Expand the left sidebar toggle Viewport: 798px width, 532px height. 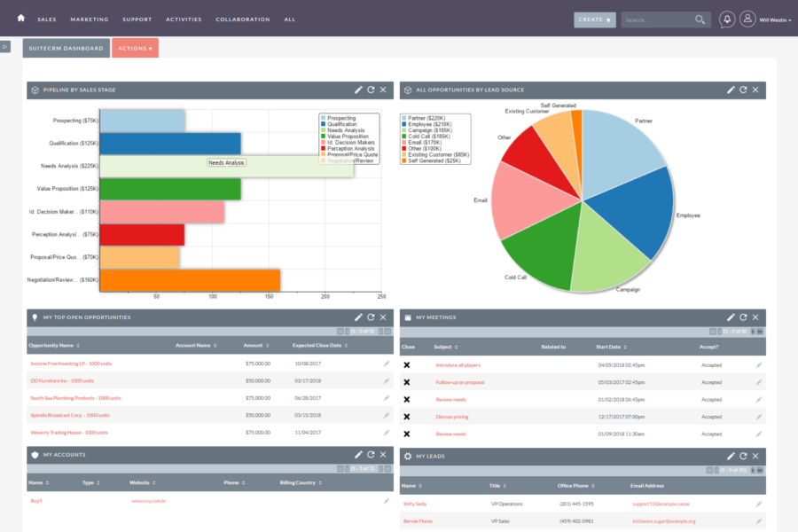(5, 46)
